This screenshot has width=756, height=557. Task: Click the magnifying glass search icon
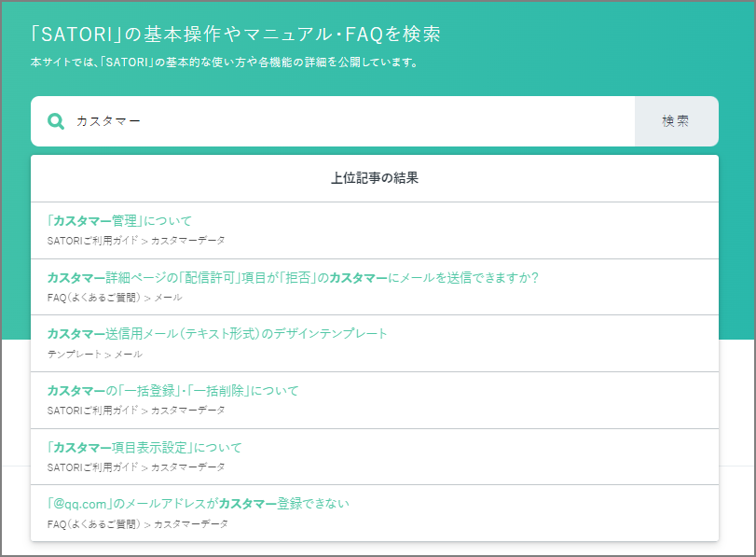pos(56,121)
